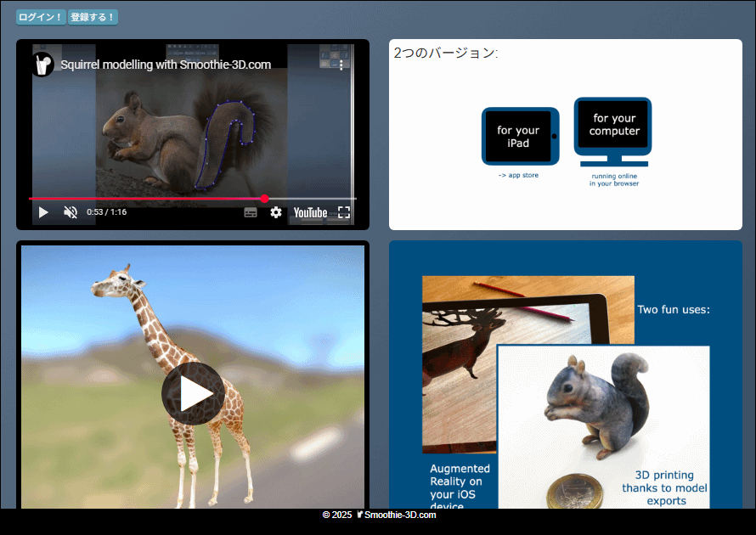Toggle subtitles on the YouTube player
Viewport: 756px width, 535px height.
(251, 212)
